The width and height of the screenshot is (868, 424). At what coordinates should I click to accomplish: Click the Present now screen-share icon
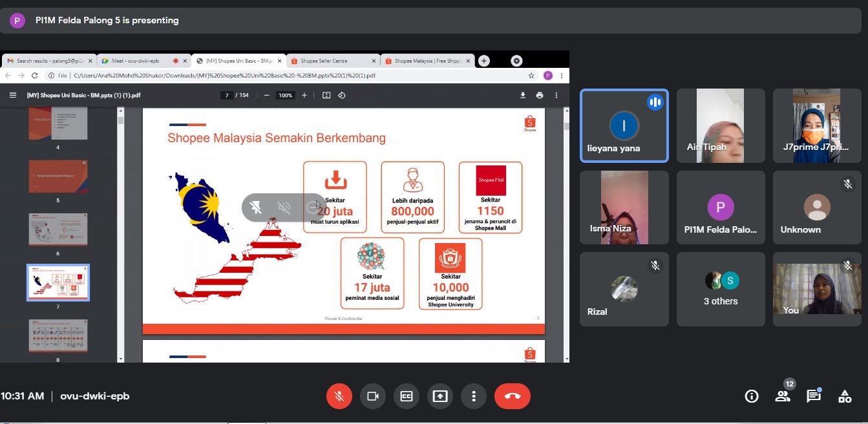point(440,396)
